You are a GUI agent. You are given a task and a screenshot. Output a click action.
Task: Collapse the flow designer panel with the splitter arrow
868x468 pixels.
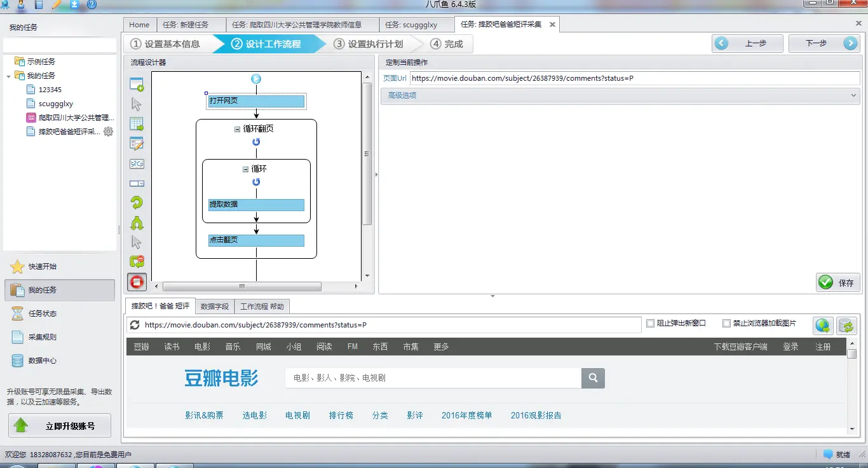pyautogui.click(x=376, y=174)
